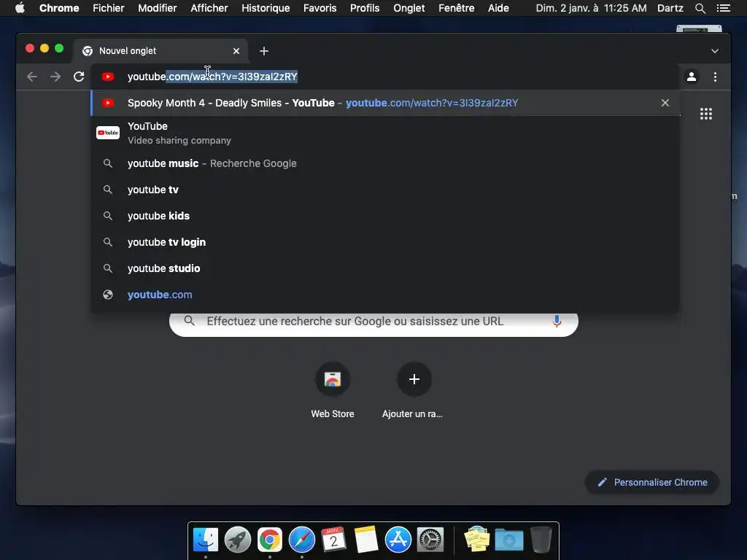Click the Personnaliser Chrome button
This screenshot has height=560, width=747.
652,483
